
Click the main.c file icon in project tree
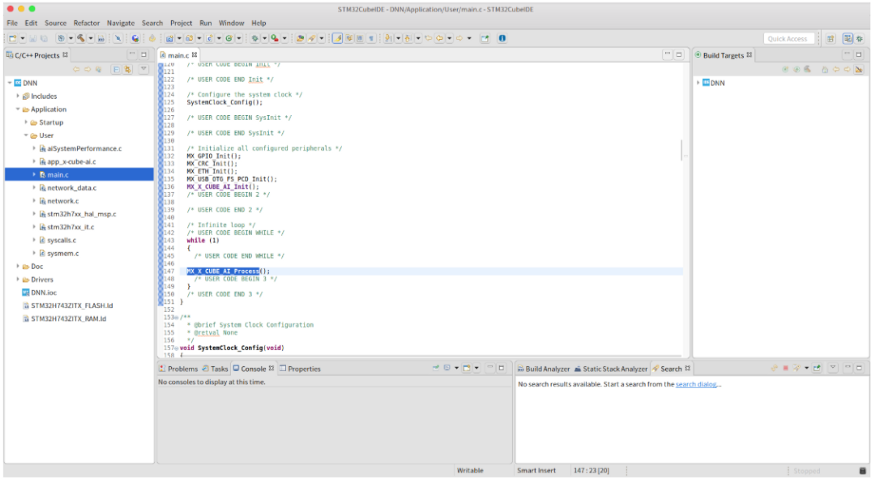coord(42,174)
